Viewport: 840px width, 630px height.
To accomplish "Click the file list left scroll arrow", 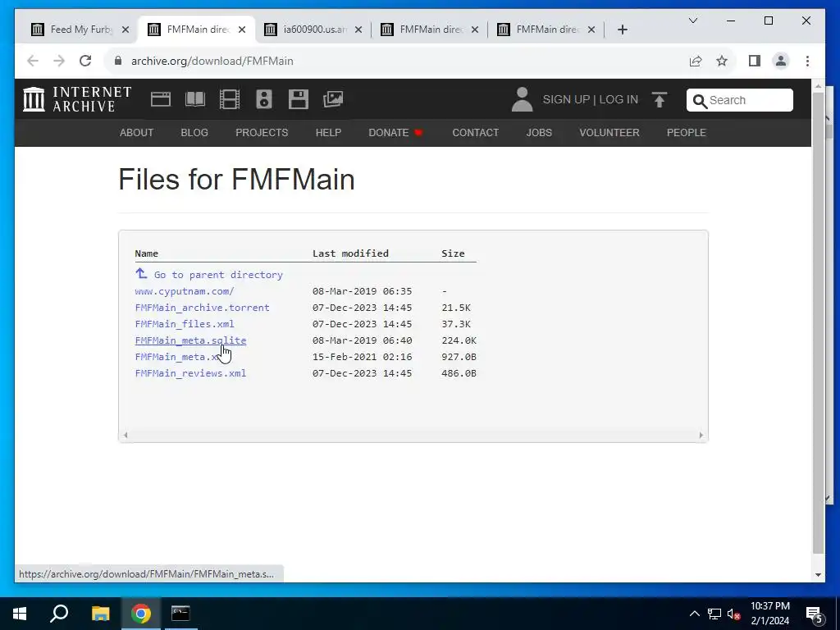I will 126,435.
